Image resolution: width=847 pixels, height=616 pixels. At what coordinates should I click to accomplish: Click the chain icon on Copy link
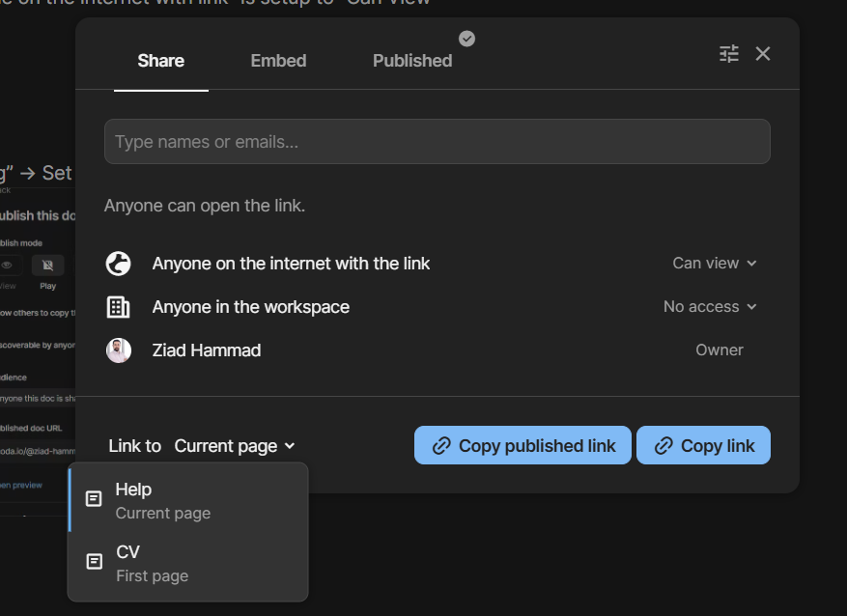coord(663,446)
